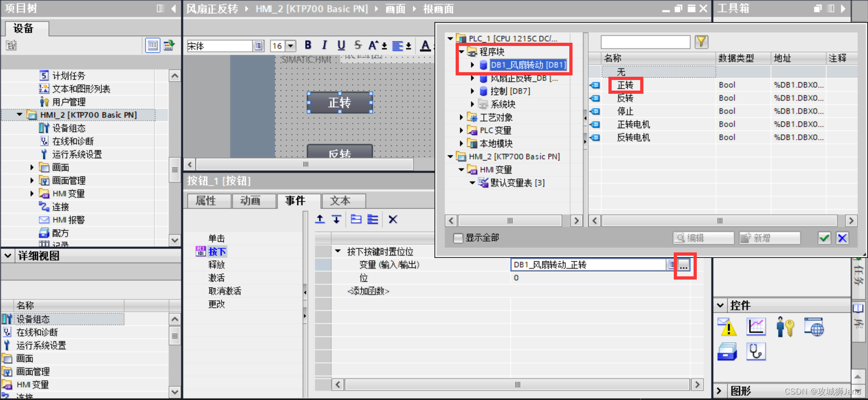Click the tag filter search field
This screenshot has height=400, width=868.
[x=645, y=42]
